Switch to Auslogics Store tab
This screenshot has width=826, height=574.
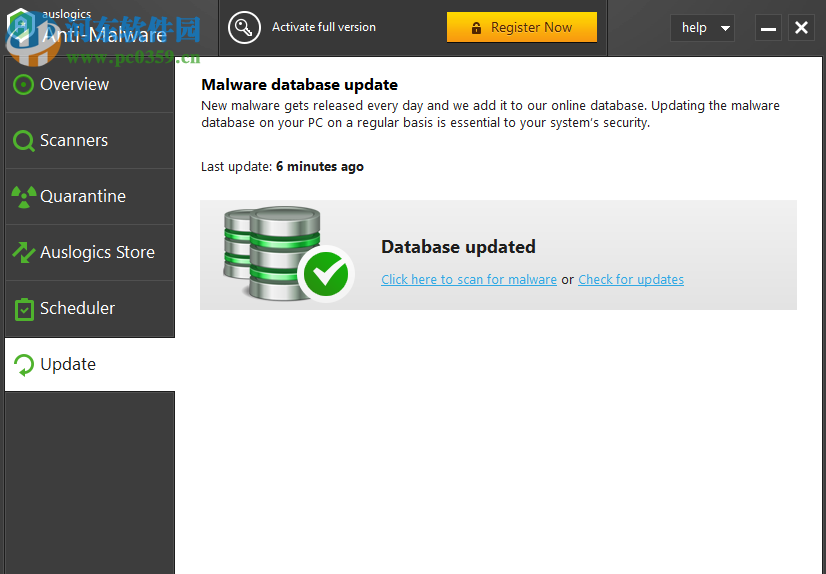point(90,252)
